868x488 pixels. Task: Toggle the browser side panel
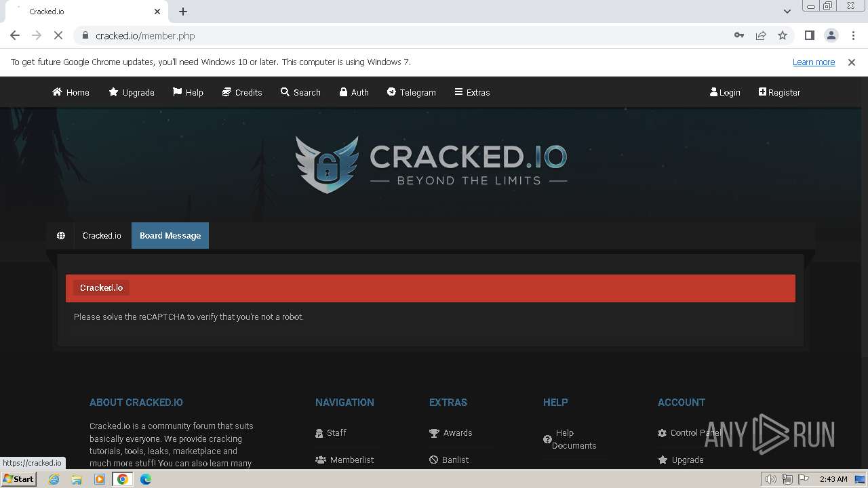pyautogui.click(x=810, y=35)
